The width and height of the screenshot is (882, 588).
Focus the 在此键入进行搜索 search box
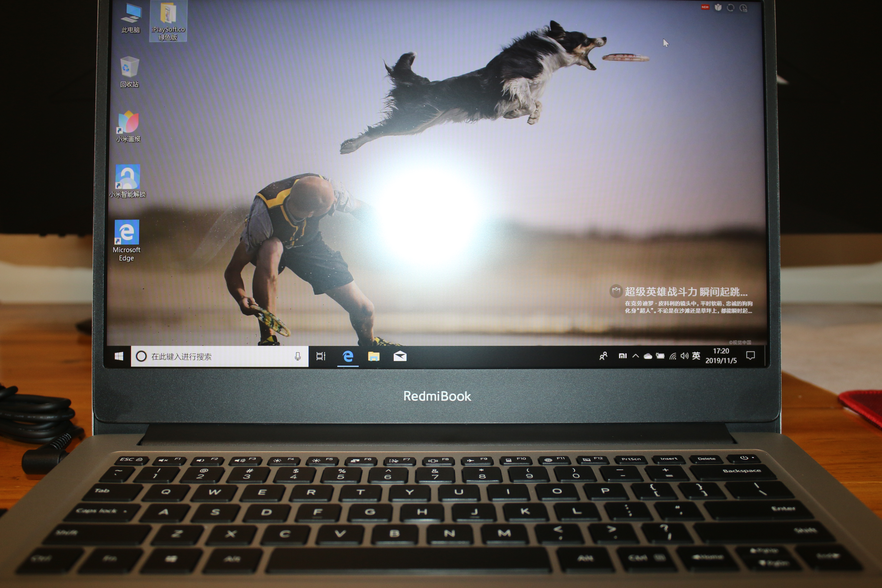coord(214,356)
